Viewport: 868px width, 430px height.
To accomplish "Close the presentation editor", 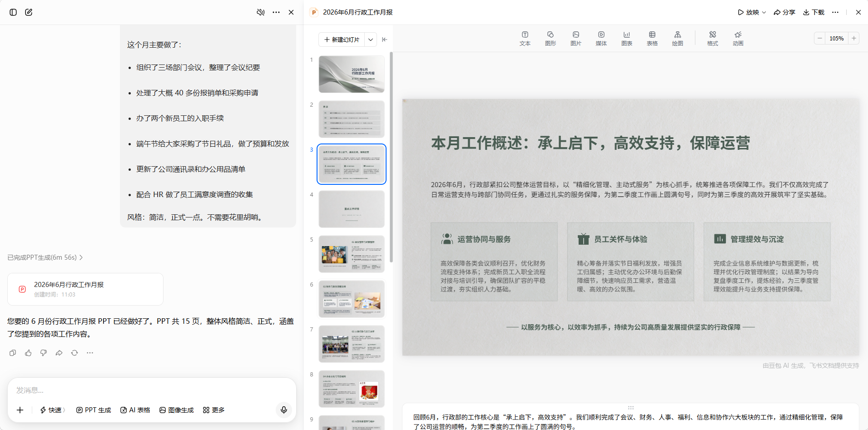I will [x=858, y=12].
